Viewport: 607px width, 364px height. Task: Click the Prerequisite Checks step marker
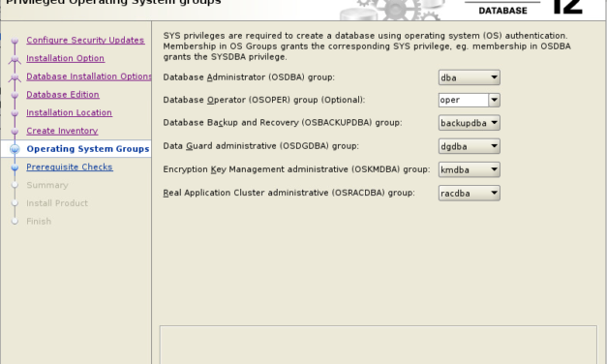click(x=15, y=167)
